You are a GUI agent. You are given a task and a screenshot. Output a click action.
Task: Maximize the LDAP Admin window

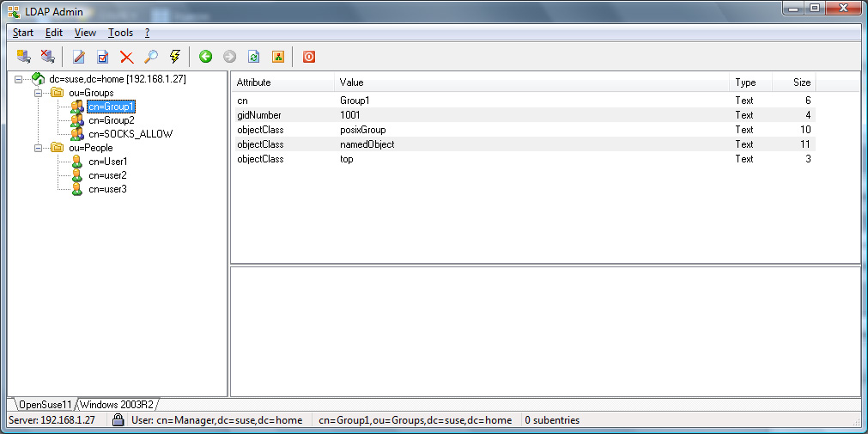pos(815,8)
